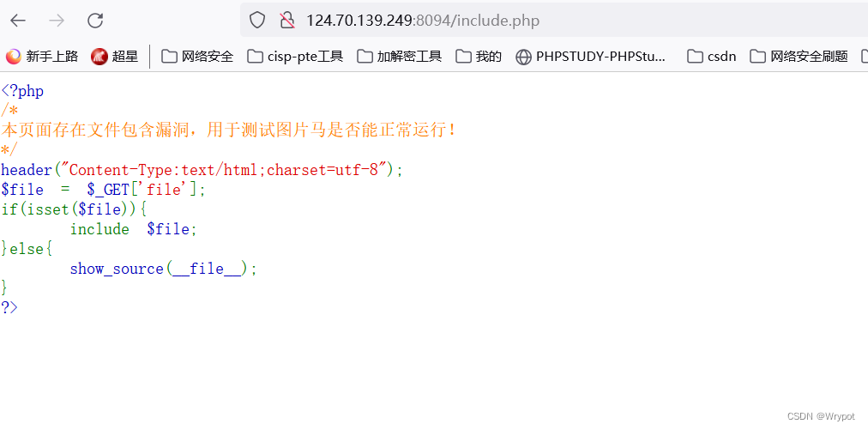Open the 新手上路 bookmark
This screenshot has height=430, width=868.
[42, 56]
